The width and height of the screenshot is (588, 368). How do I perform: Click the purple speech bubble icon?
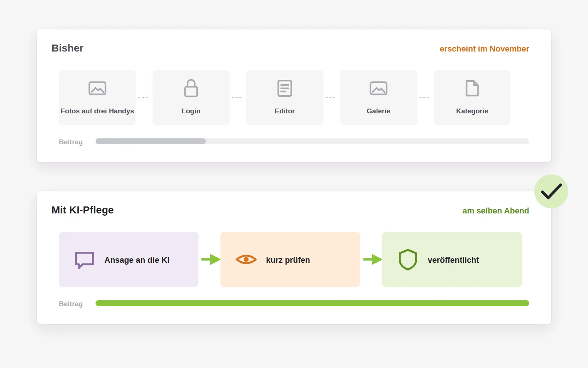pyautogui.click(x=85, y=260)
